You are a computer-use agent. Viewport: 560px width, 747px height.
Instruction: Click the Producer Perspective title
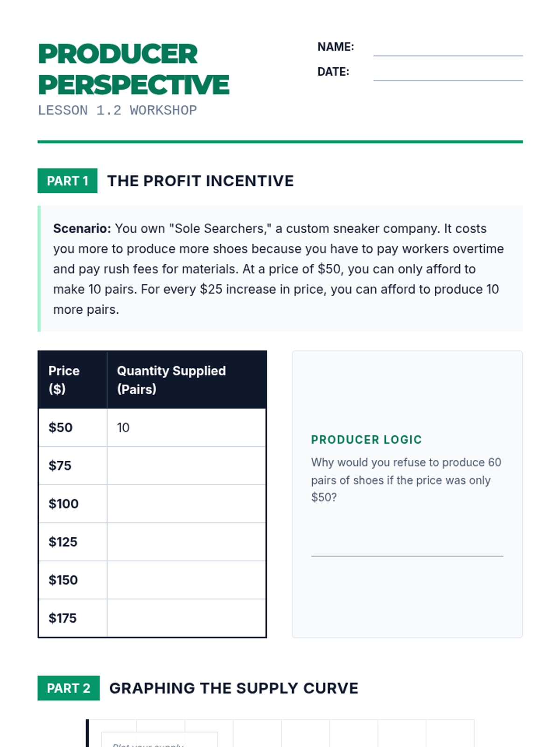click(133, 69)
